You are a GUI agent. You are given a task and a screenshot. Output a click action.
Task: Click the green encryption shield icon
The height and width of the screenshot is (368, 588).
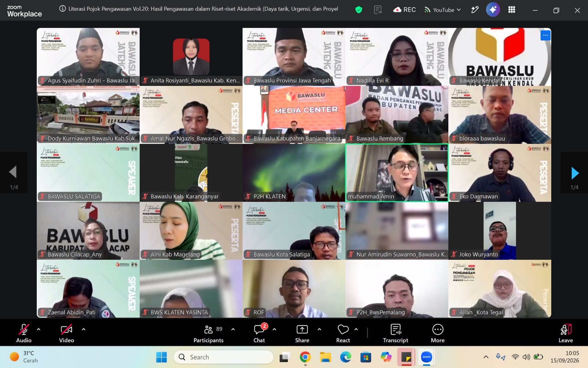pos(359,10)
